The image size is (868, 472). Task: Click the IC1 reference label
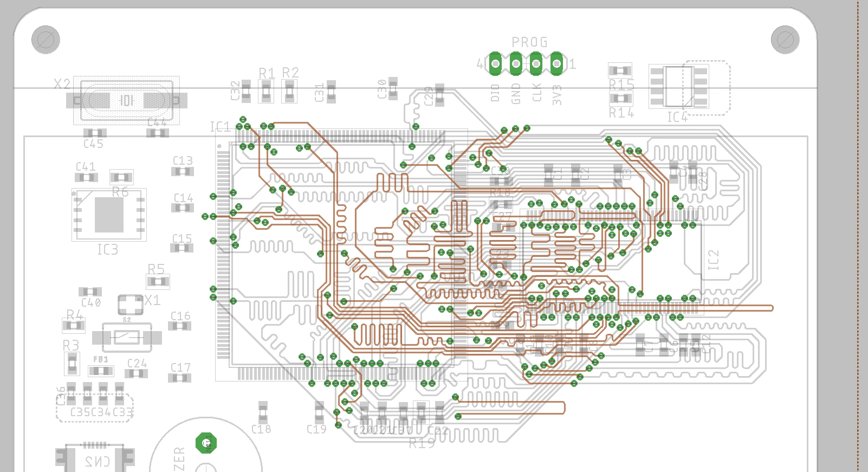pyautogui.click(x=221, y=127)
